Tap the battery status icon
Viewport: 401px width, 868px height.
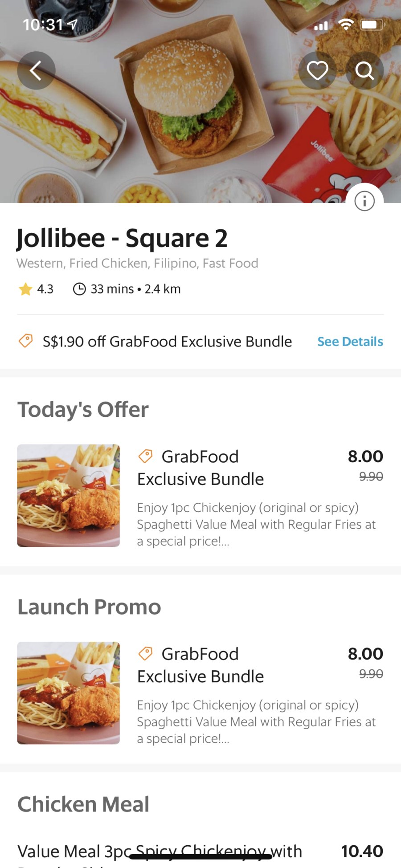(371, 24)
